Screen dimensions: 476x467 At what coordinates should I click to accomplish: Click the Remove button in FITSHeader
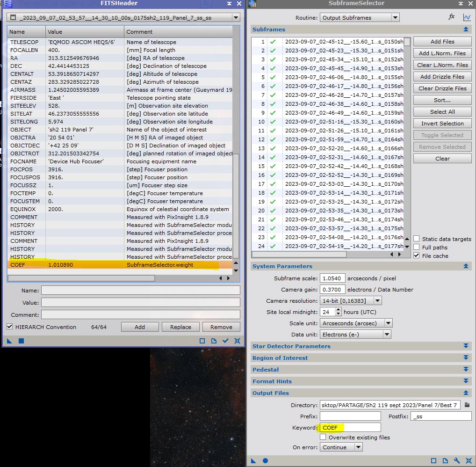tap(221, 327)
